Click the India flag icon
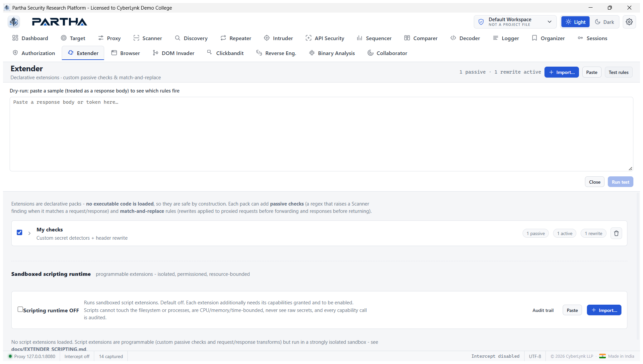Viewport: 643px width, 364px height. pos(603,356)
